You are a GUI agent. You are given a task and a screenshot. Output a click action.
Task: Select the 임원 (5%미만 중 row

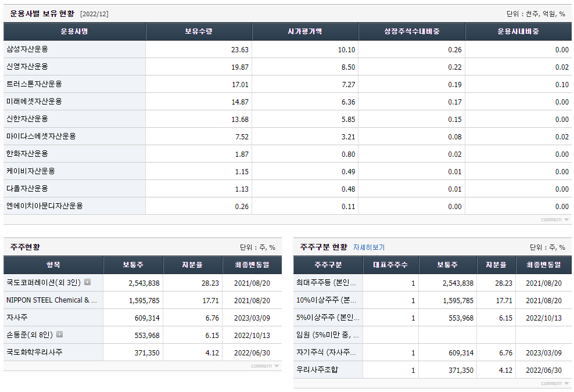(x=327, y=335)
